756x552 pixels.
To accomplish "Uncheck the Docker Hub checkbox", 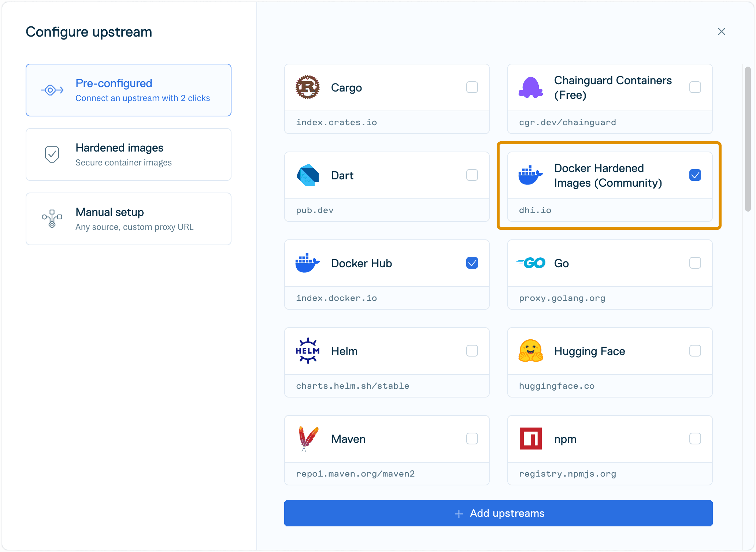I will coord(472,263).
